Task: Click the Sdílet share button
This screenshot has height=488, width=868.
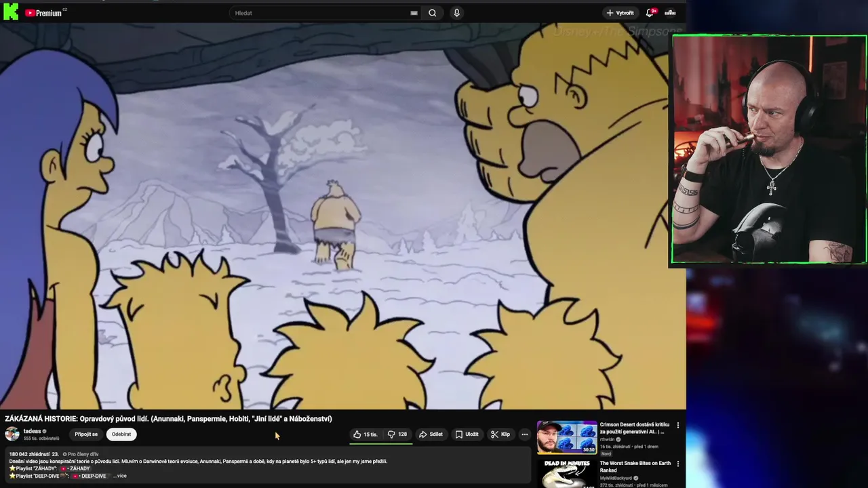Action: pyautogui.click(x=431, y=434)
